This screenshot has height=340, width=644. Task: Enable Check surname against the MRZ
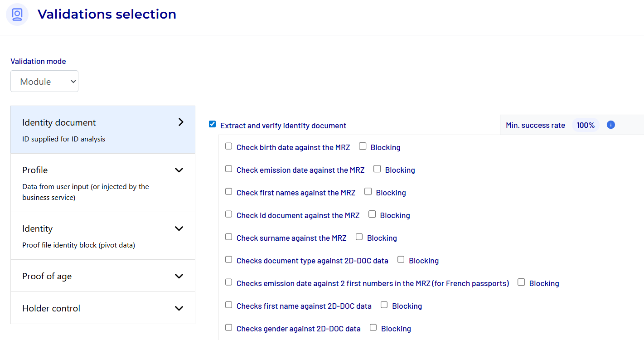click(229, 237)
